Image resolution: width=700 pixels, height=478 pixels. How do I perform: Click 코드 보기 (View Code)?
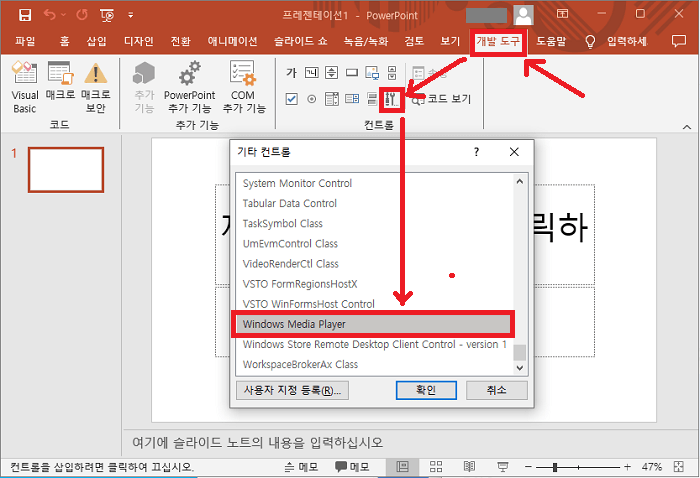pyautogui.click(x=441, y=99)
